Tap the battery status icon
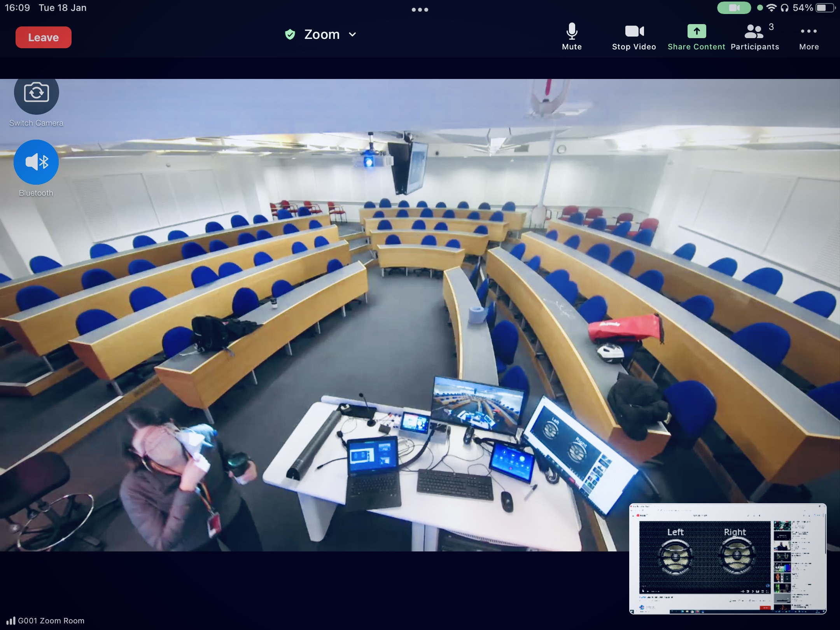840x630 pixels. (826, 8)
